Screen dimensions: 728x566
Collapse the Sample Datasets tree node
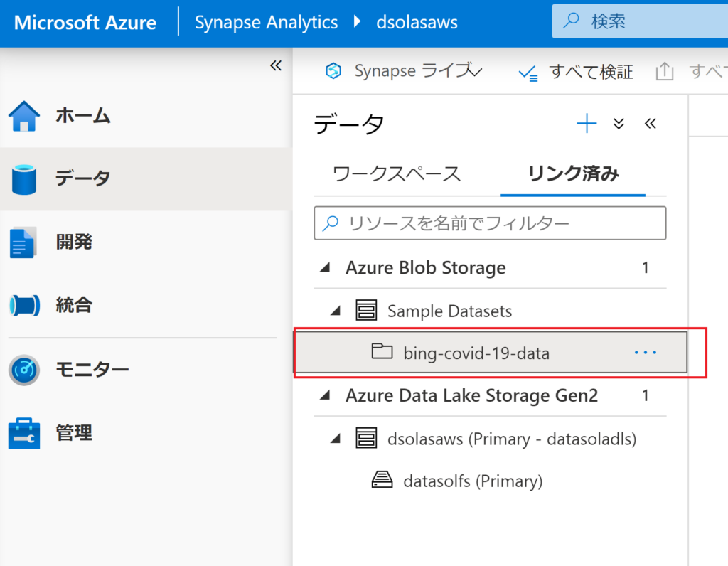(336, 311)
